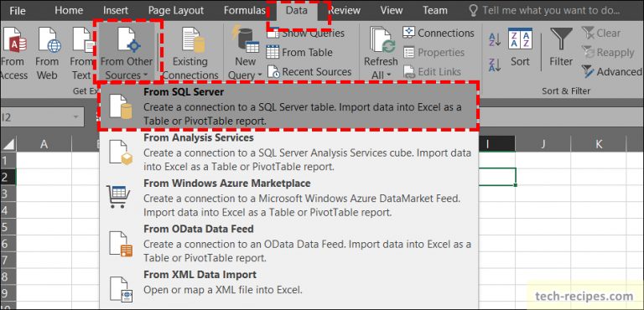Open the Sort dialog
This screenshot has width=644, height=310.
point(520,47)
